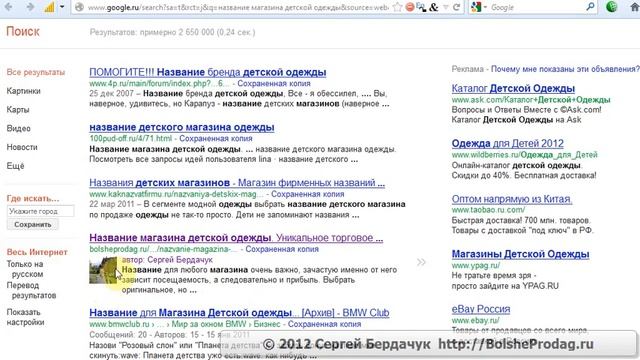Reload the page with the refresh icon
Viewport: 640px width, 360px height.
456,7
